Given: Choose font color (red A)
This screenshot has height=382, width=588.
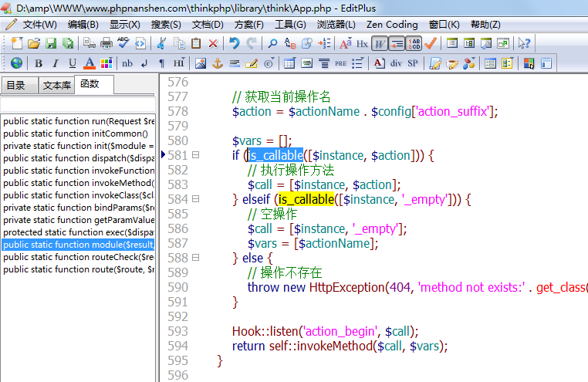Looking at the screenshot, I should 90,63.
